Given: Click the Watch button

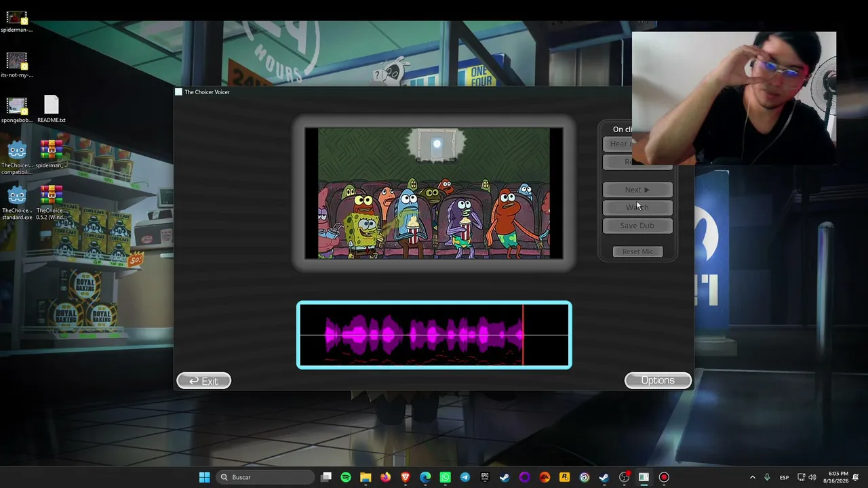Looking at the screenshot, I should click(637, 207).
